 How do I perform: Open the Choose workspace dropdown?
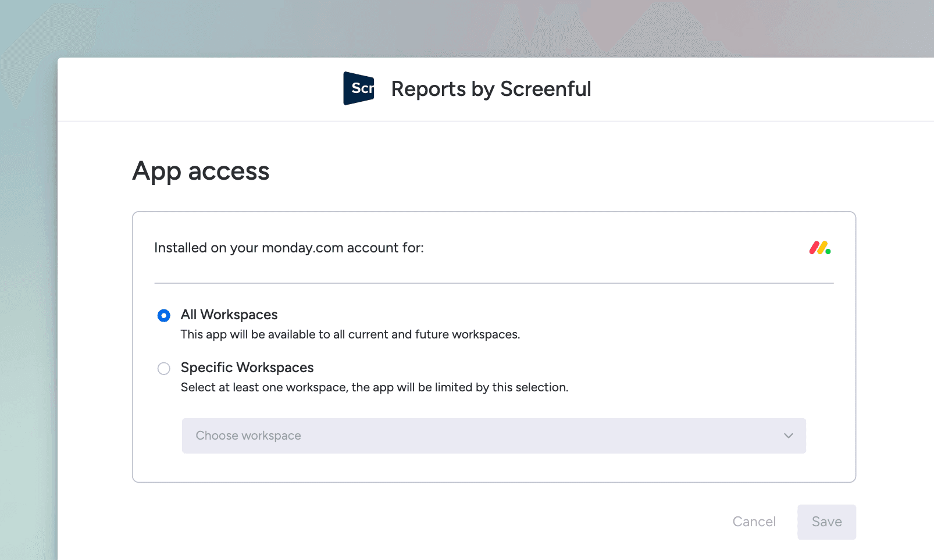[493, 436]
